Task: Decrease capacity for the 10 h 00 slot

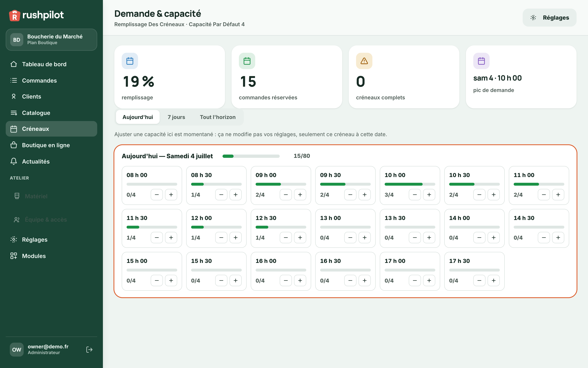Action: tap(415, 195)
